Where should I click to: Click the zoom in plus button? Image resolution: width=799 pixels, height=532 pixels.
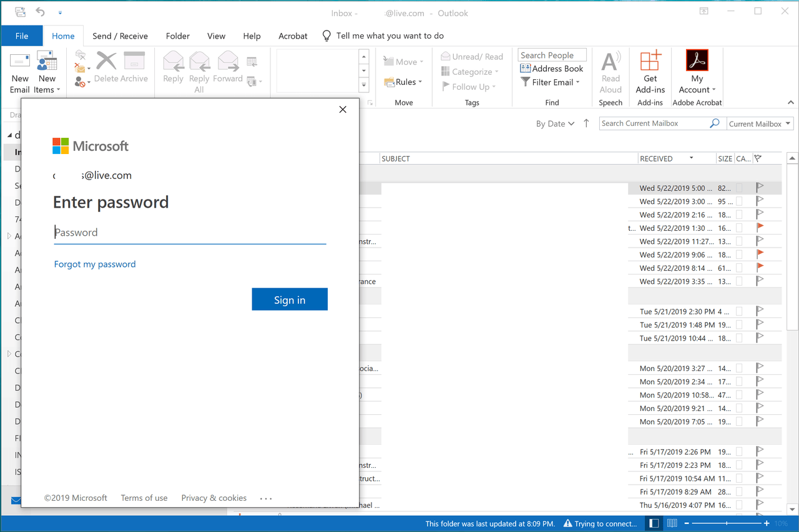767,523
